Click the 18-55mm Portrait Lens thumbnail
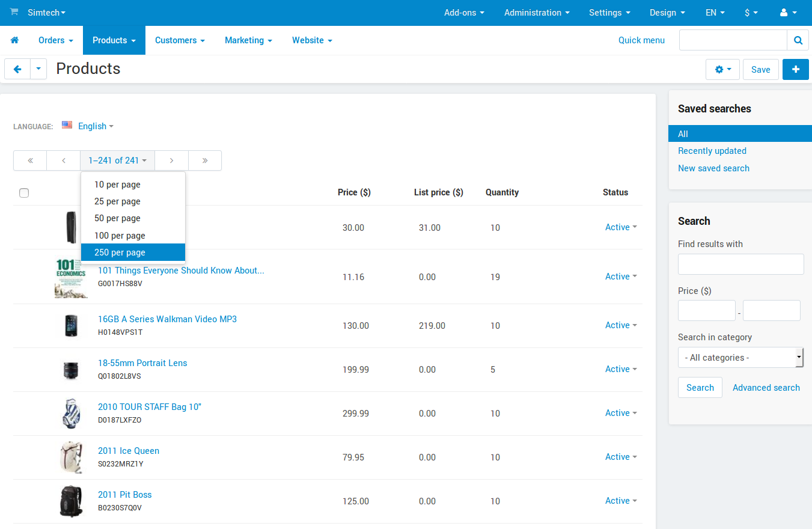Image resolution: width=812 pixels, height=529 pixels. tap(71, 370)
